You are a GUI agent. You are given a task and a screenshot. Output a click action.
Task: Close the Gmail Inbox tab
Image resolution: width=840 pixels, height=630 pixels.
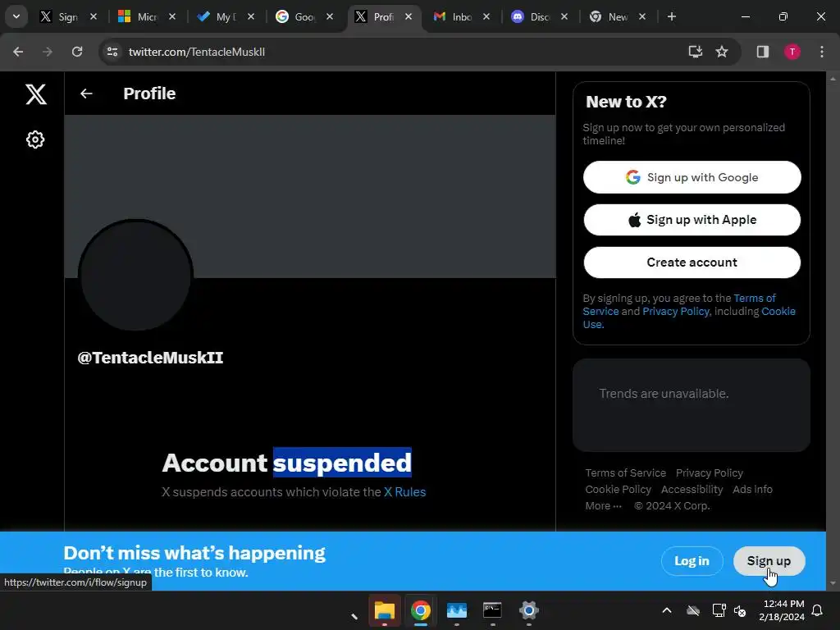[x=486, y=16]
